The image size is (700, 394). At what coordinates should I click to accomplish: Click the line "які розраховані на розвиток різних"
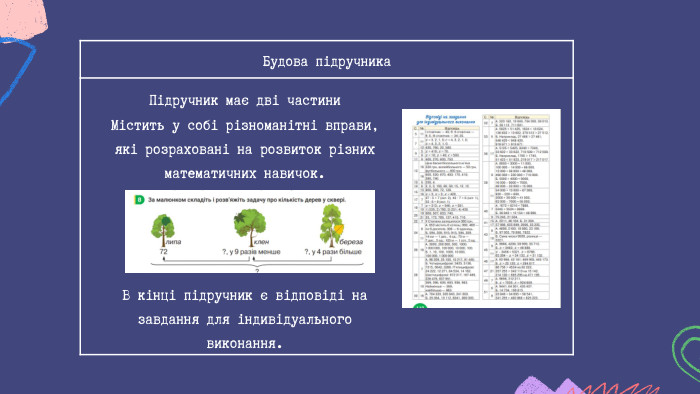coord(244,149)
